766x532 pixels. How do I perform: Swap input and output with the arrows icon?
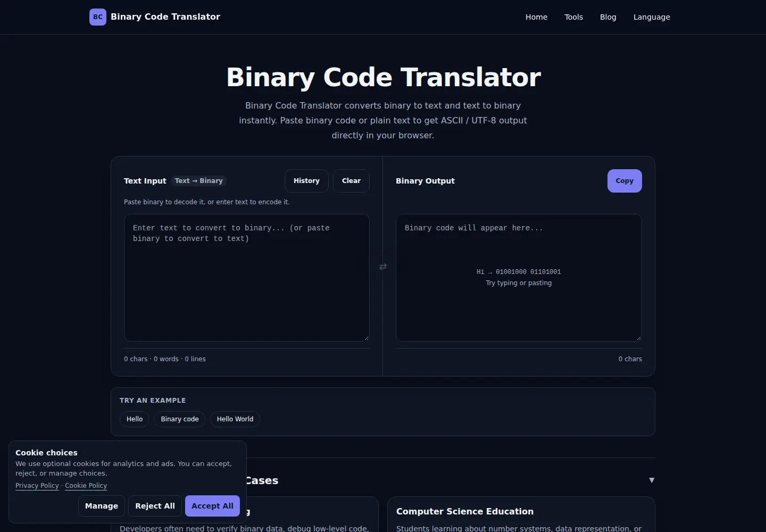(383, 267)
